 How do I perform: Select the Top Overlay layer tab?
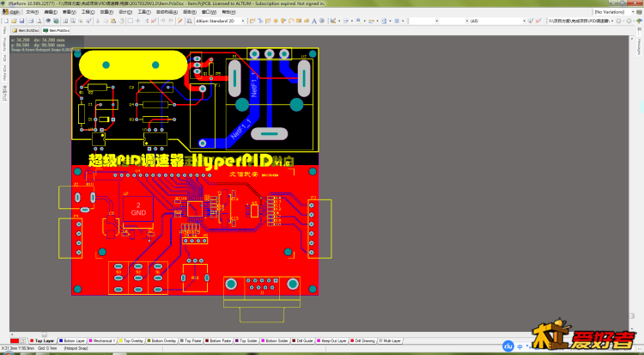[x=131, y=340]
